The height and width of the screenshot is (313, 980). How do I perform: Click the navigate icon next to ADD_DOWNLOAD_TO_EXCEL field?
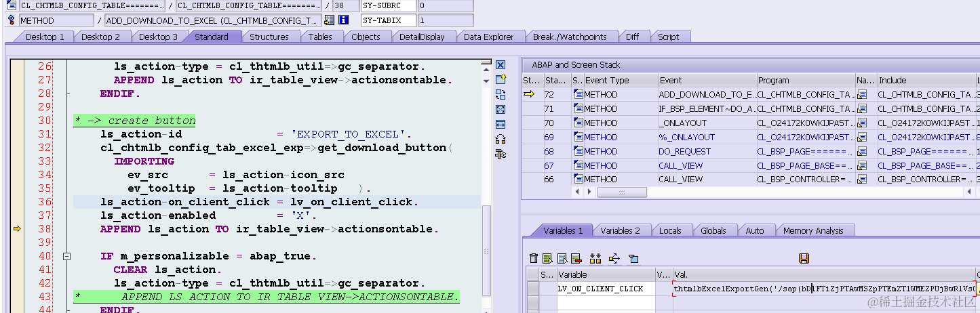330,20
